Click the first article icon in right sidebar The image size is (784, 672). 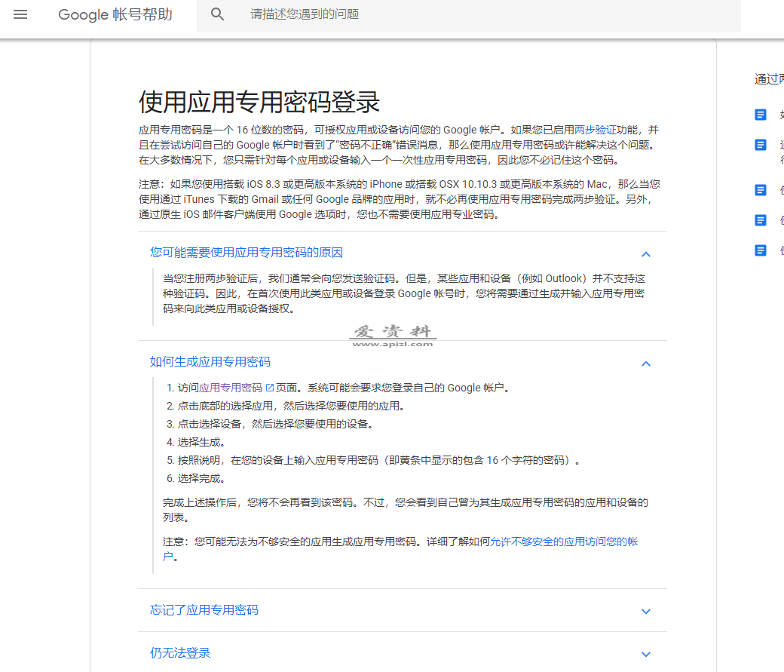[x=759, y=114]
